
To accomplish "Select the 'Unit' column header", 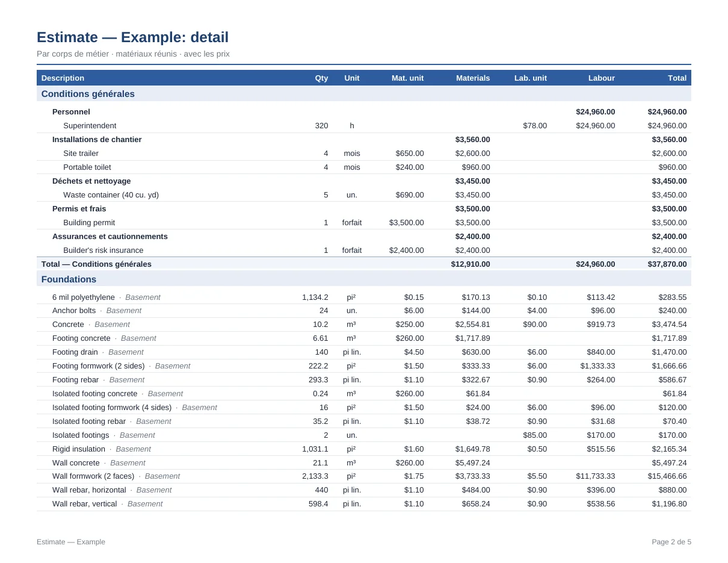I will [x=352, y=78].
